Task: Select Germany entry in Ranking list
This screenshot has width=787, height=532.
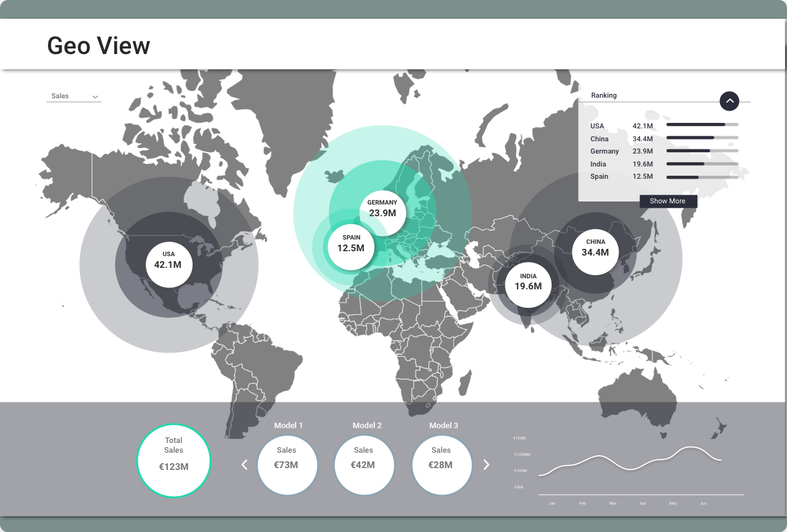Action: [x=664, y=151]
